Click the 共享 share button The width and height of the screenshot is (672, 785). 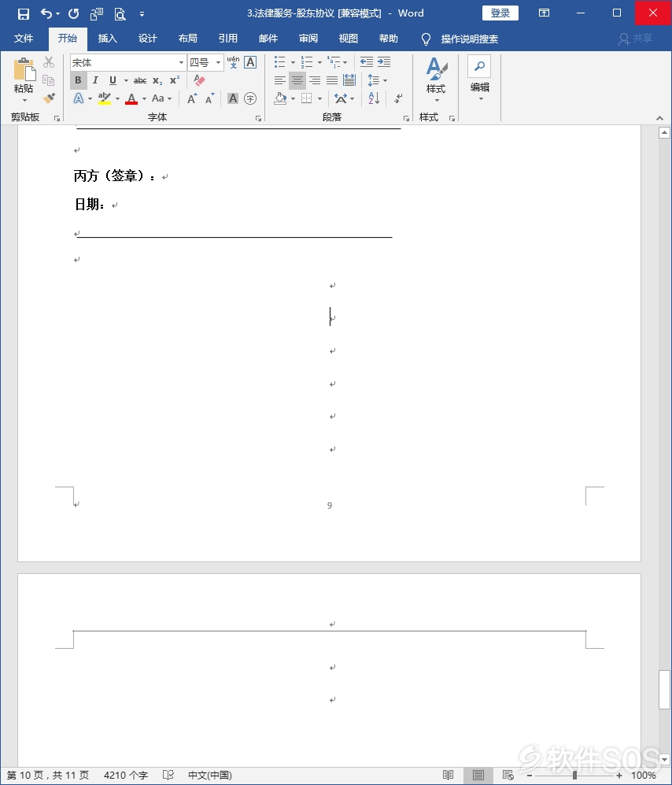(636, 39)
